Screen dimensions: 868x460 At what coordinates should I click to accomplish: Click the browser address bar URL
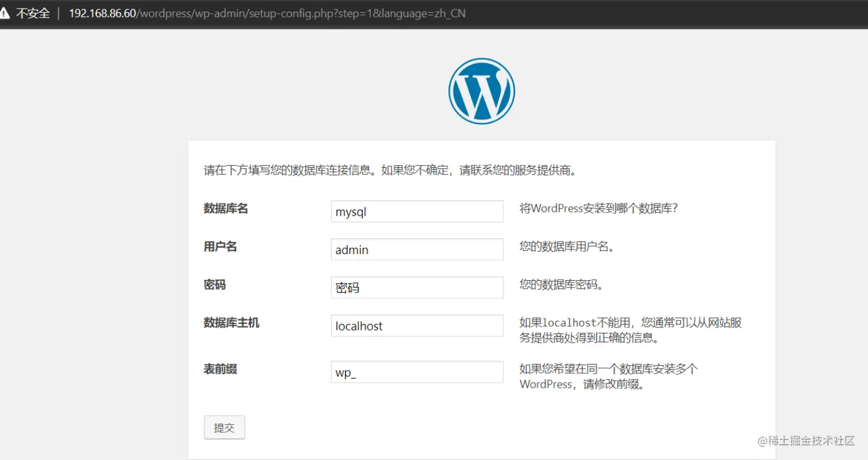pyautogui.click(x=267, y=13)
